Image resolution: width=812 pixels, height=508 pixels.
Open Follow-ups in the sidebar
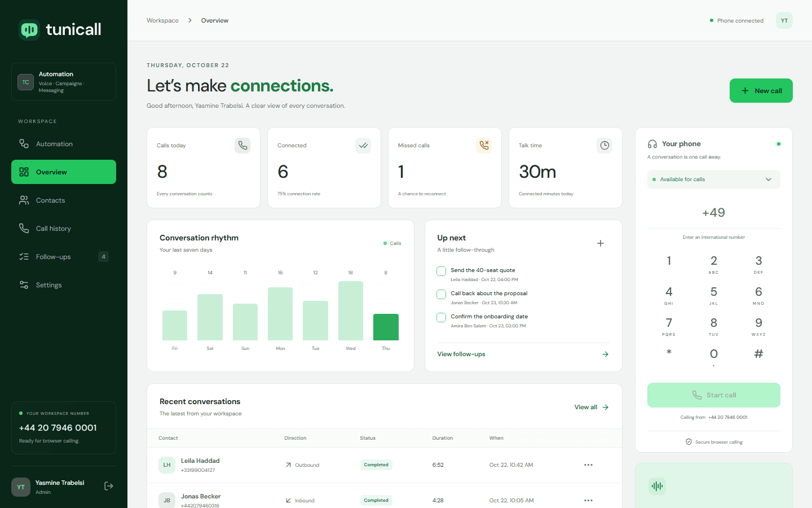tap(64, 257)
